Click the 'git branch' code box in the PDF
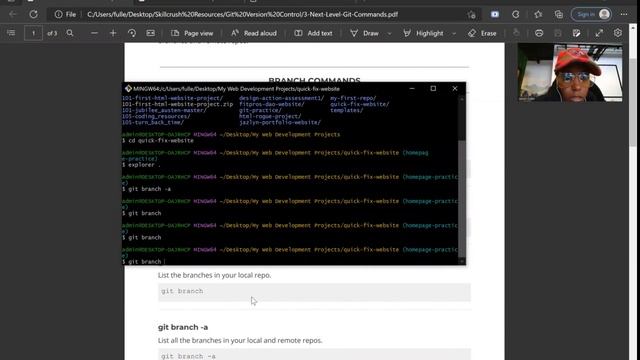The height and width of the screenshot is (360, 640). 314,292
